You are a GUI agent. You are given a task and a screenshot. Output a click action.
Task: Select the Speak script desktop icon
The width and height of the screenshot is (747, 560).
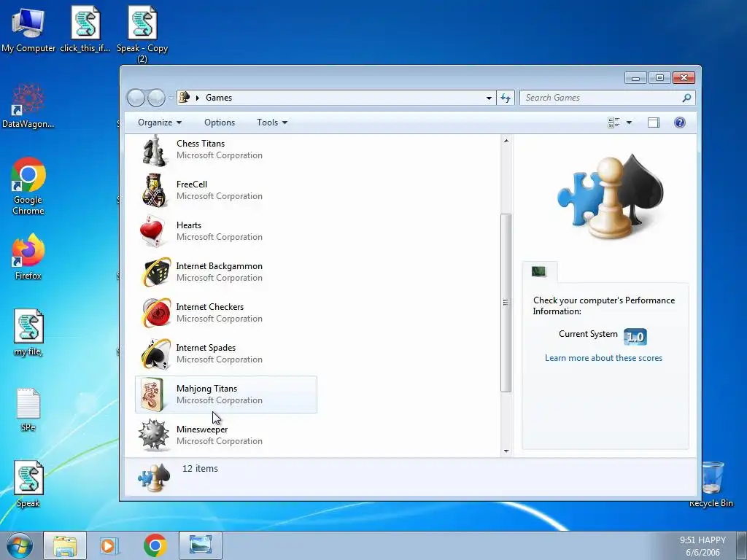point(28,484)
